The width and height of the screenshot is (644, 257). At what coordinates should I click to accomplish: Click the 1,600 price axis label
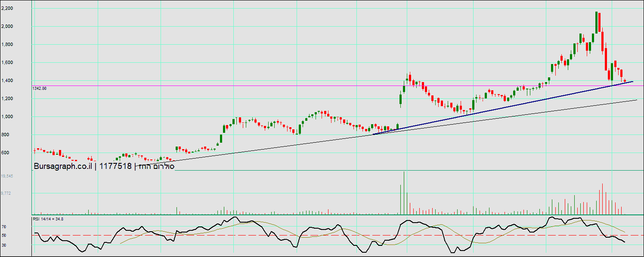coord(7,62)
